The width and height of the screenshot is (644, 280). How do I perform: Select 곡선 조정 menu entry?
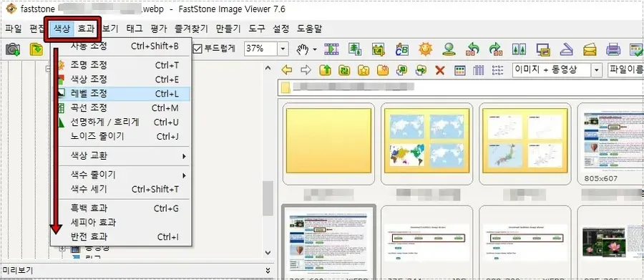coord(121,108)
